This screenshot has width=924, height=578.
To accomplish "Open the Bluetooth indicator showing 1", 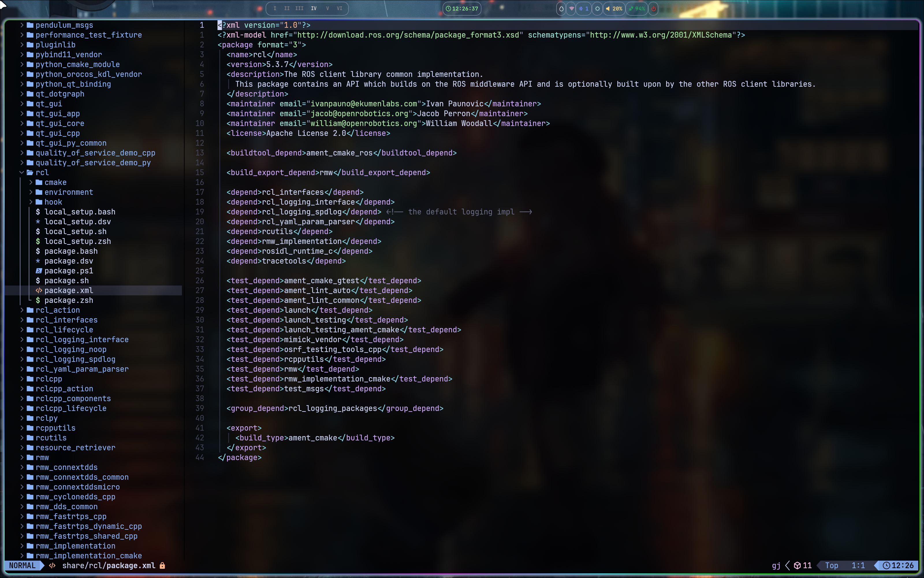I will [583, 8].
